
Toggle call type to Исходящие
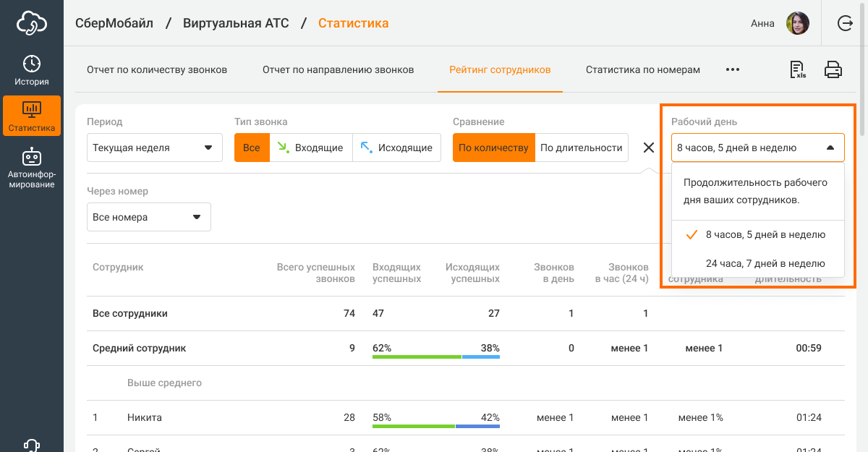pos(396,148)
